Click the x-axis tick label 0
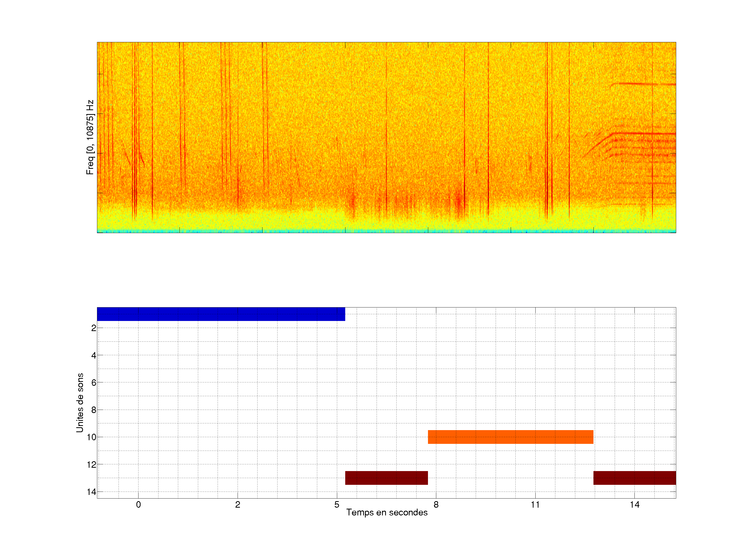The width and height of the screenshot is (747, 560). pyautogui.click(x=139, y=505)
